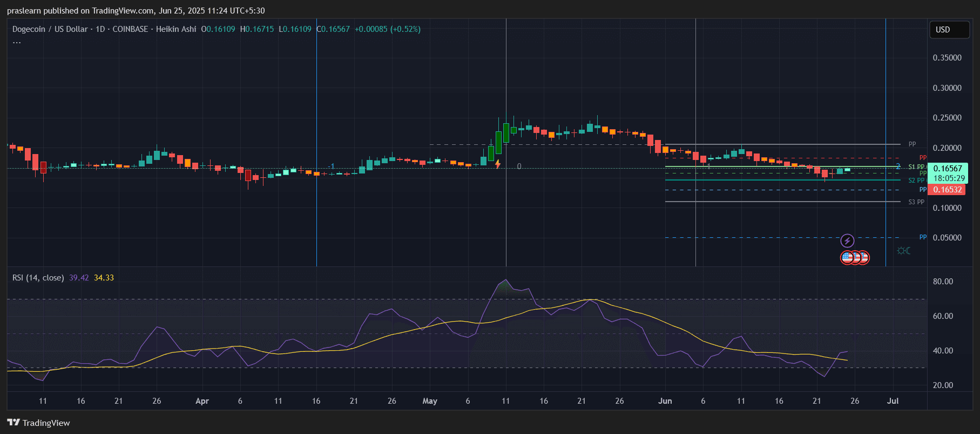Image resolution: width=980 pixels, height=434 pixels.
Task: Open the USD currency selector
Action: (949, 30)
